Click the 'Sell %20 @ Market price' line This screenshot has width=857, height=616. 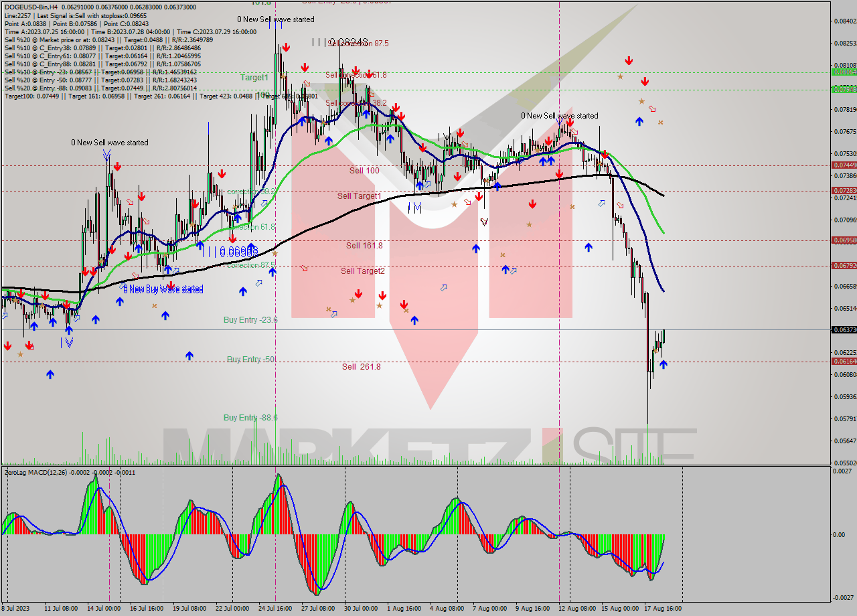[x=108, y=40]
